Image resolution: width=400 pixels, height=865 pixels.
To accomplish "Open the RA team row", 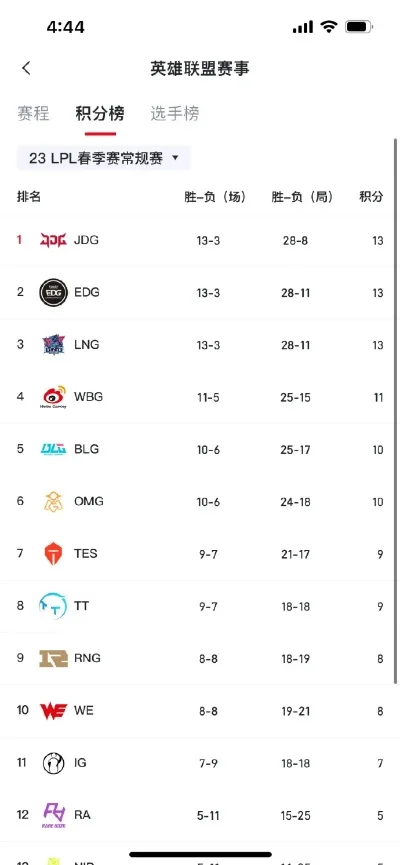I will pyautogui.click(x=200, y=815).
